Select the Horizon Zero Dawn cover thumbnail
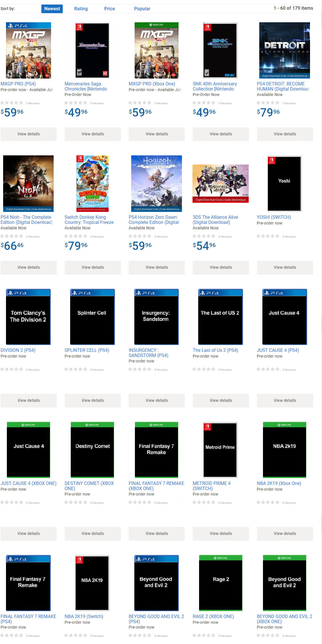The width and height of the screenshot is (322, 644). (x=156, y=183)
